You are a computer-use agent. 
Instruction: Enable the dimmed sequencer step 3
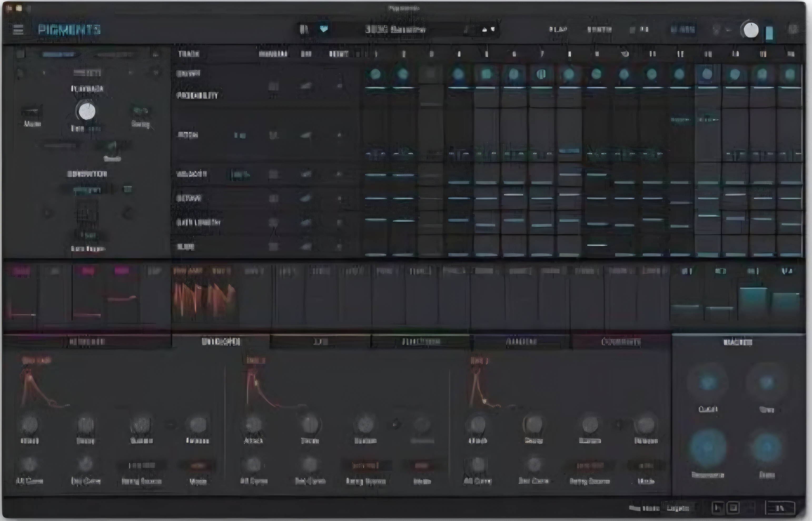point(430,74)
